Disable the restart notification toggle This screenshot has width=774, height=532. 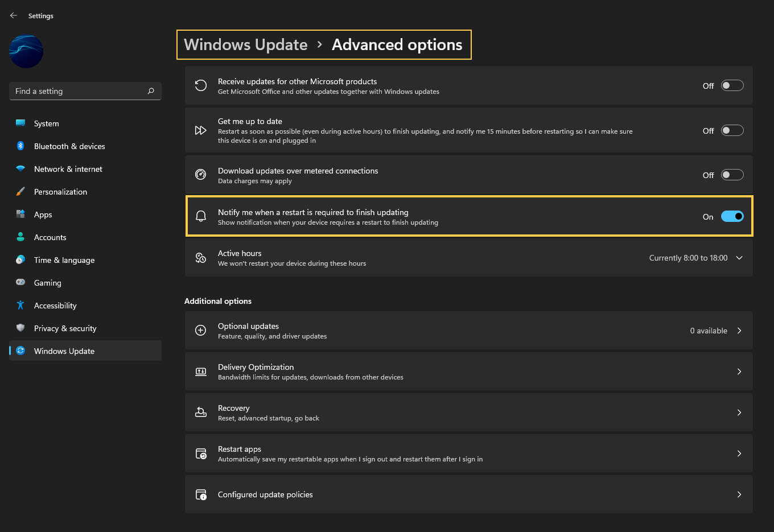732,216
